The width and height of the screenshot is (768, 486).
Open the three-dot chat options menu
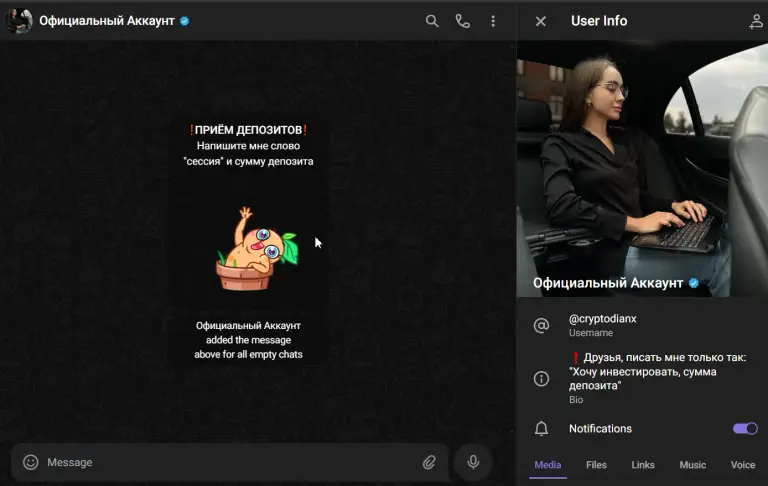click(x=493, y=21)
